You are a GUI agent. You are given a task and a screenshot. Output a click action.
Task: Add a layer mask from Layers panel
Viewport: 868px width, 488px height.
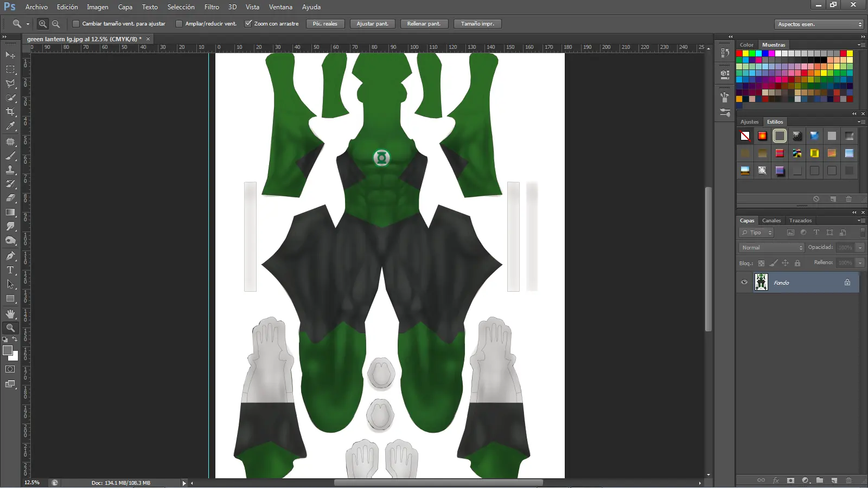(x=790, y=480)
